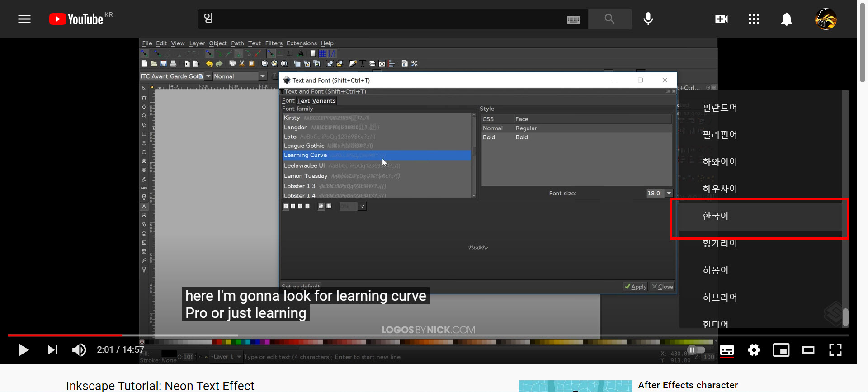Open Inkscape's Path menu

pyautogui.click(x=237, y=43)
